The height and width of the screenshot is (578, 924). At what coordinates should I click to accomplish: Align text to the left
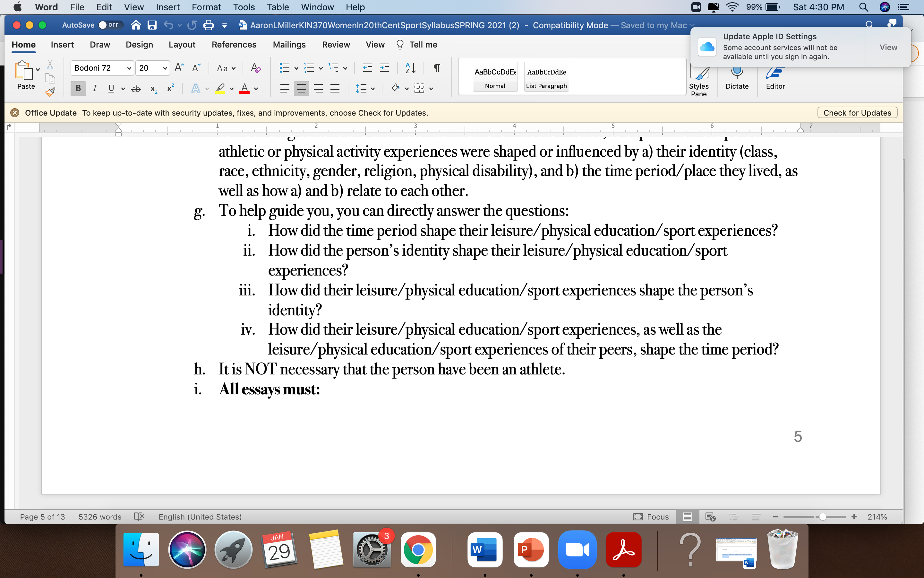click(x=285, y=89)
